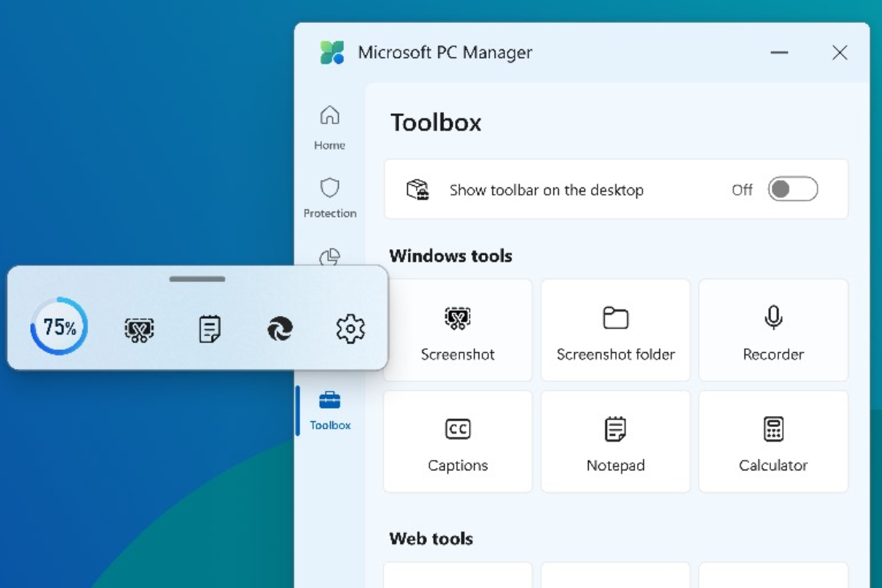Launch Captions from Windows tools
This screenshot has height=588, width=882.
457,441
